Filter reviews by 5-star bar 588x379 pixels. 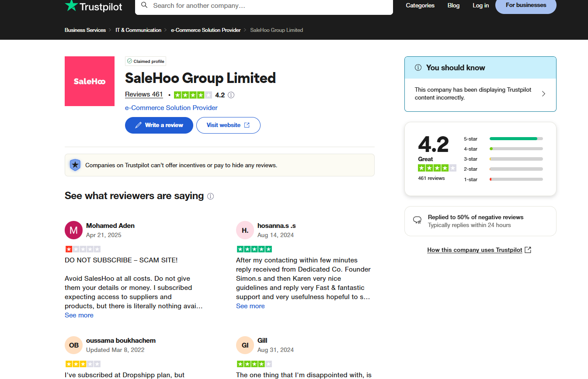pyautogui.click(x=503, y=139)
